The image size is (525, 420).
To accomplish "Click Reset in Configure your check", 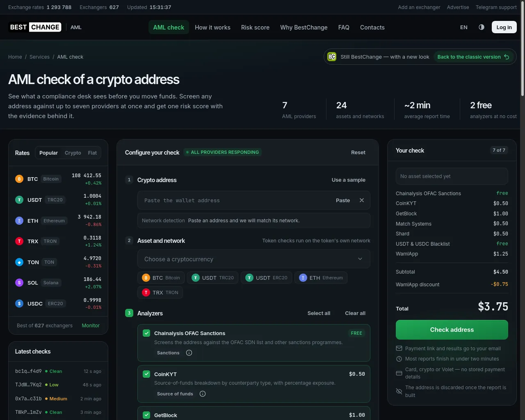I will 358,152.
